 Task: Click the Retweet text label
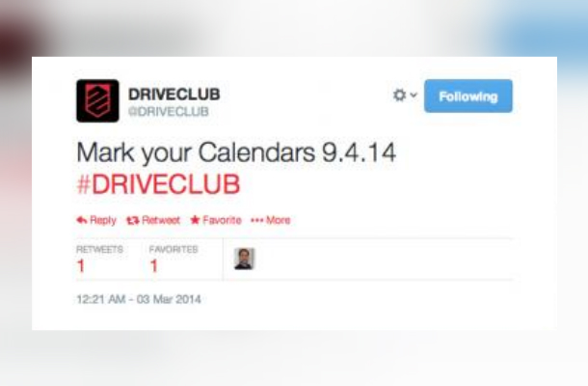(161, 220)
